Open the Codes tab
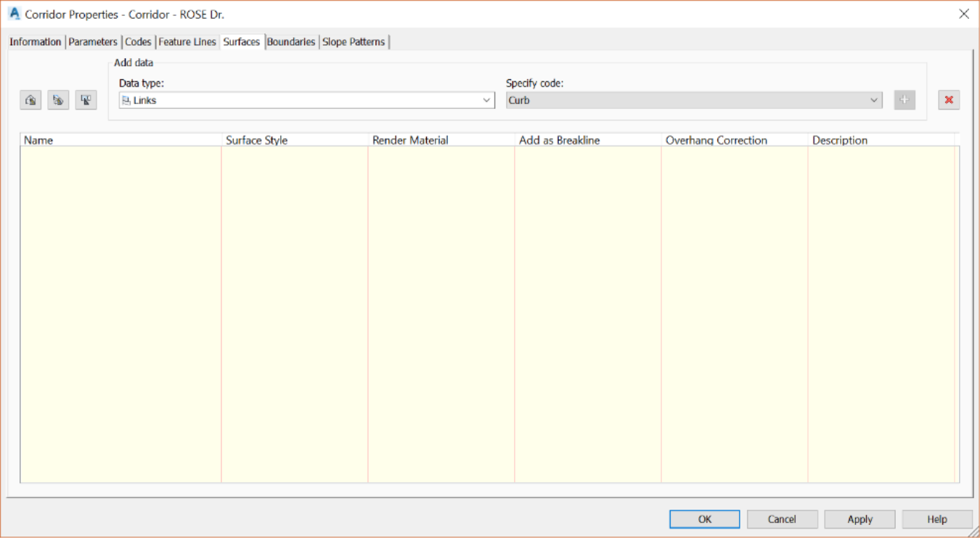 click(x=138, y=42)
